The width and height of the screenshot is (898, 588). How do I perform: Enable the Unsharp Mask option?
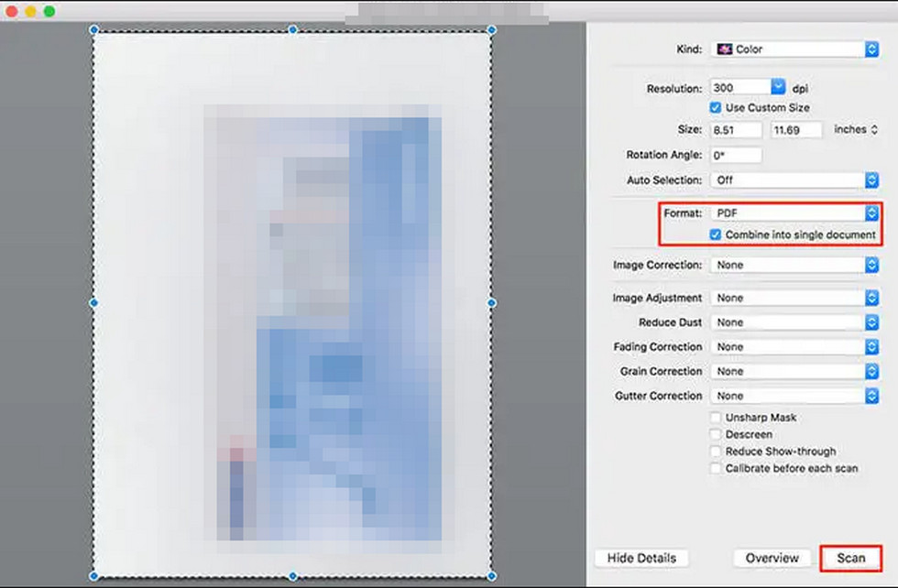[715, 417]
